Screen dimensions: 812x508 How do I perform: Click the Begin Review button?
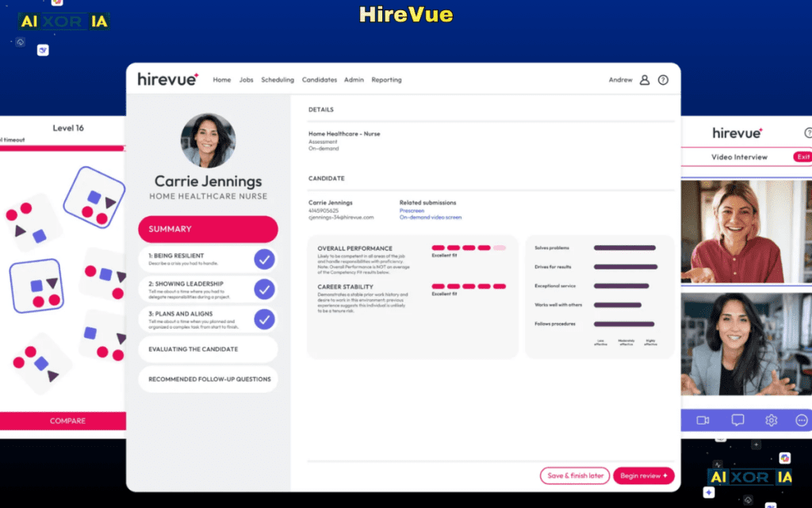coord(643,475)
